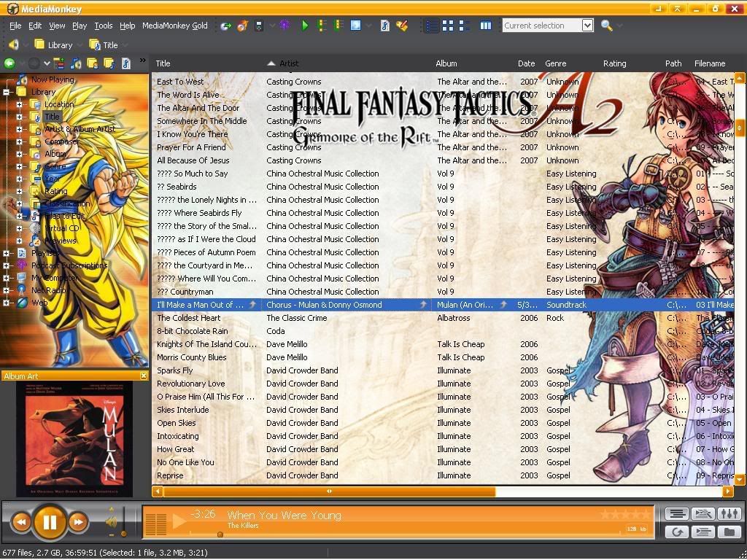Screen dimensions: 747x560
Task: Expand the Playlists tree node
Action: tap(7, 253)
